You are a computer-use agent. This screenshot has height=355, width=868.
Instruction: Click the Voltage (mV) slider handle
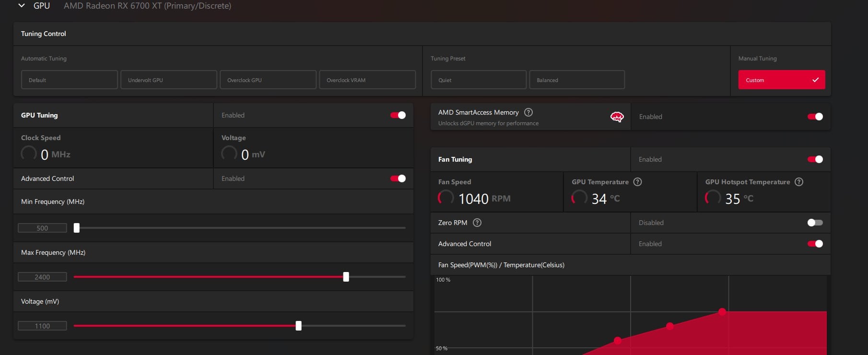coord(298,326)
